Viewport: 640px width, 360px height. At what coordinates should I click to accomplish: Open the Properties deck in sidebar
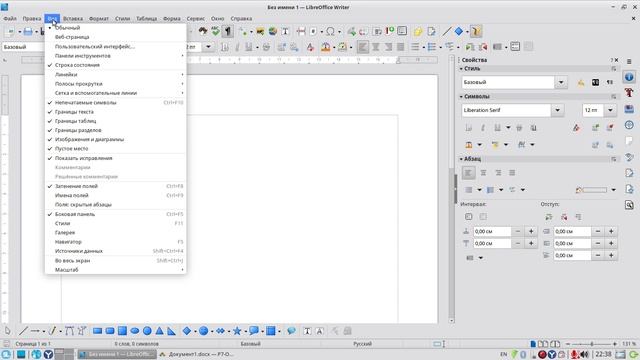point(629,77)
